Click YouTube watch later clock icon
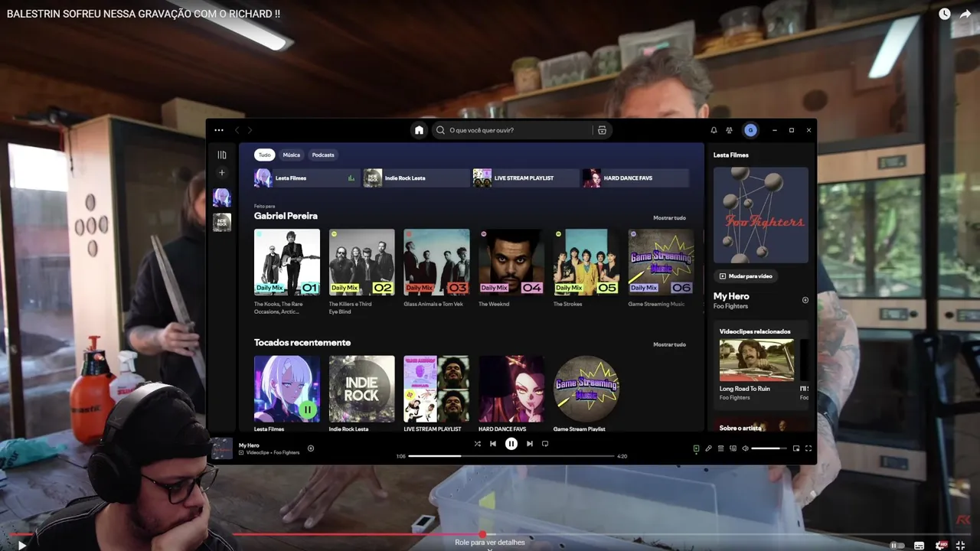Screen dimensions: 980x551 point(945,14)
